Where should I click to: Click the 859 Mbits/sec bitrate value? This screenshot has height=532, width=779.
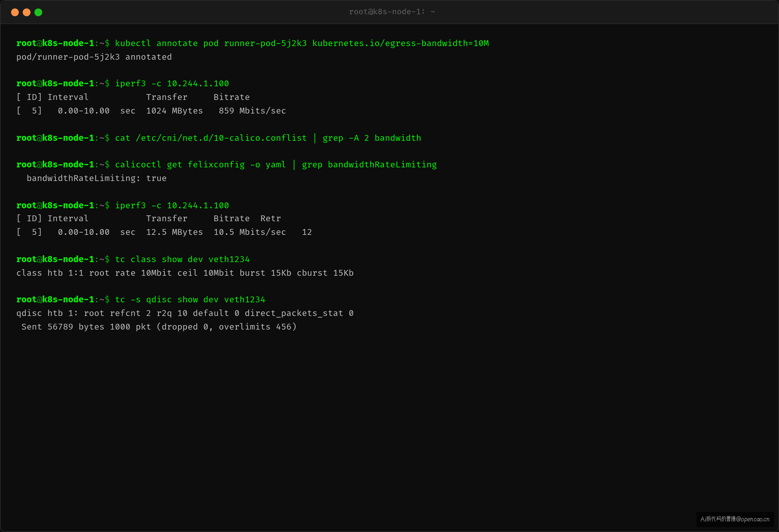pos(252,111)
